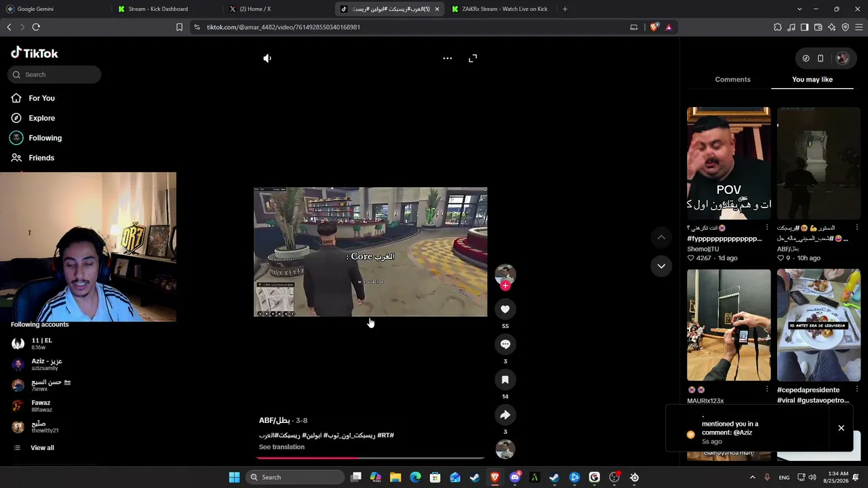
Task: Open the profile avatar menu in TikTok header
Action: (842, 58)
